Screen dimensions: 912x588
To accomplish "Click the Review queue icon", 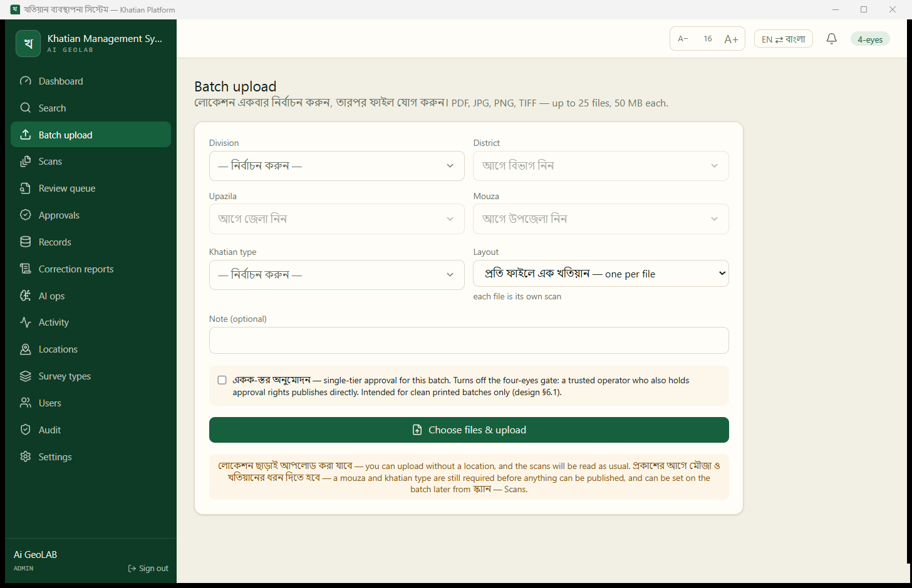I will point(26,188).
